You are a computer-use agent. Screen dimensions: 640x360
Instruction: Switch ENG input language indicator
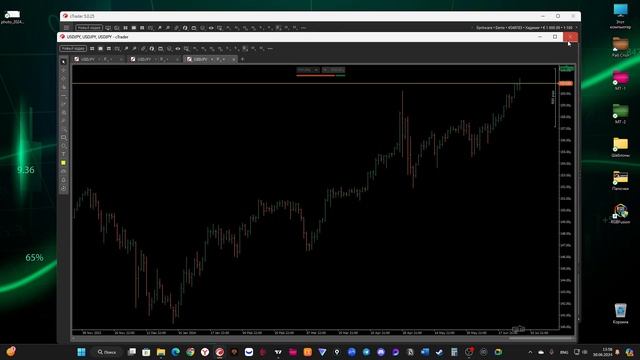[x=564, y=352]
